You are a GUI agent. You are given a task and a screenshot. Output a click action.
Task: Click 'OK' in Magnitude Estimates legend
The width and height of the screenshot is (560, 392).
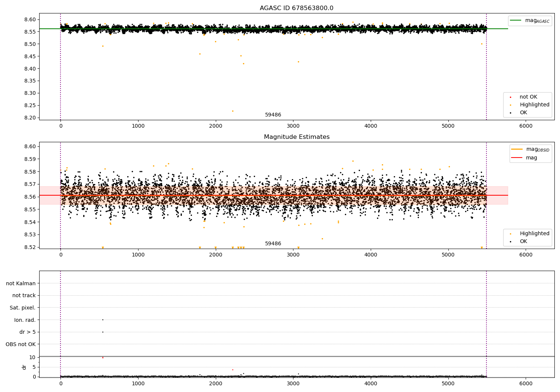click(523, 242)
